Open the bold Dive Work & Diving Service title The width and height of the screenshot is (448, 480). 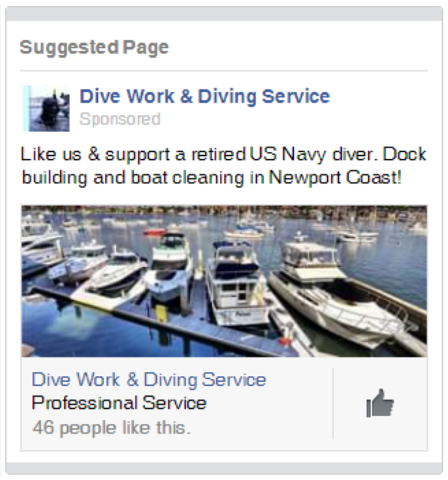coord(205,96)
